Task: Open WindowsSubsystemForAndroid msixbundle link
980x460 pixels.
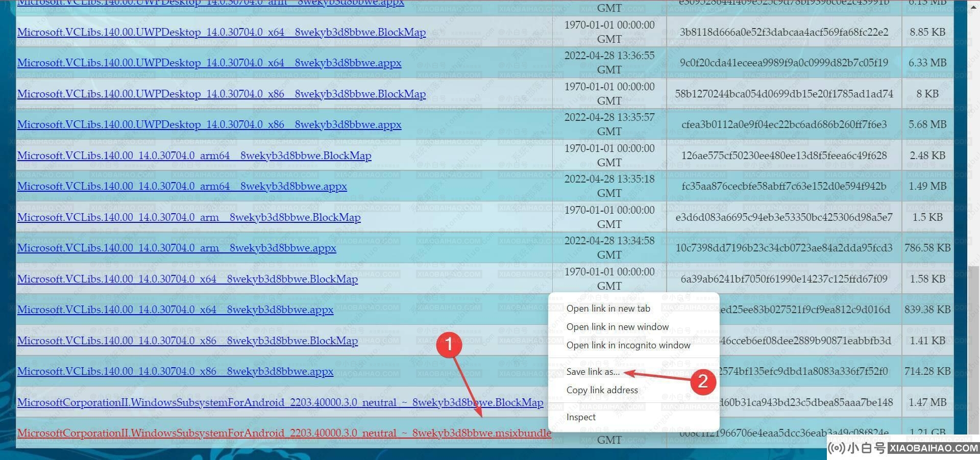Action: [x=284, y=433]
